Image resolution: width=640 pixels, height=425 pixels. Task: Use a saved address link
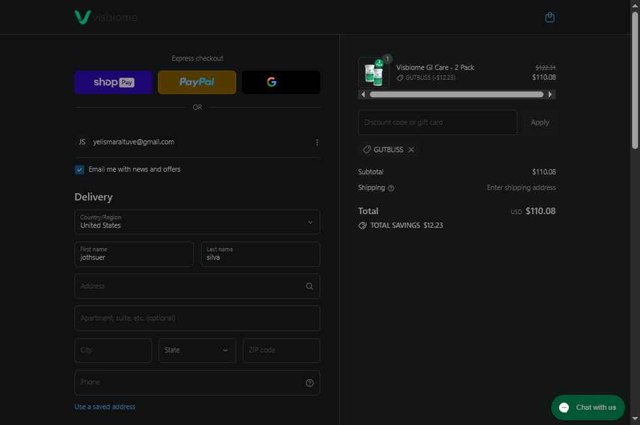click(x=105, y=407)
